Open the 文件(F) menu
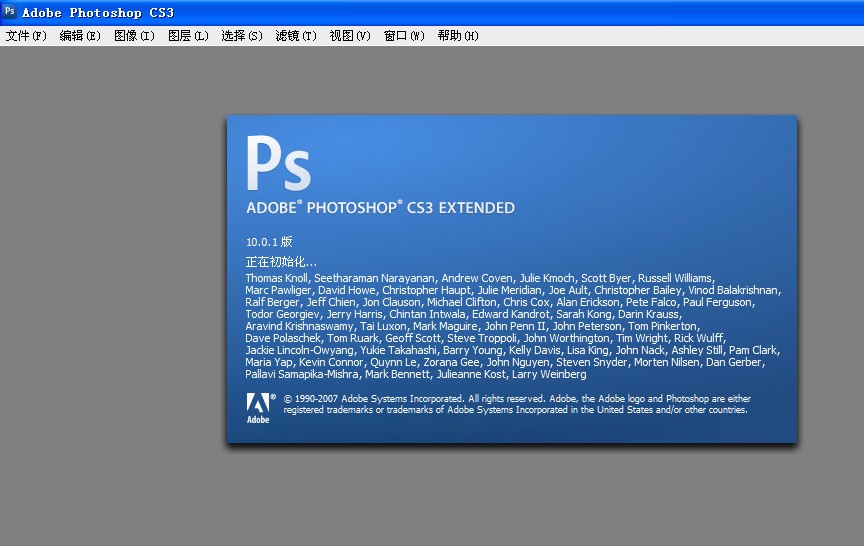This screenshot has width=864, height=546. [x=26, y=36]
